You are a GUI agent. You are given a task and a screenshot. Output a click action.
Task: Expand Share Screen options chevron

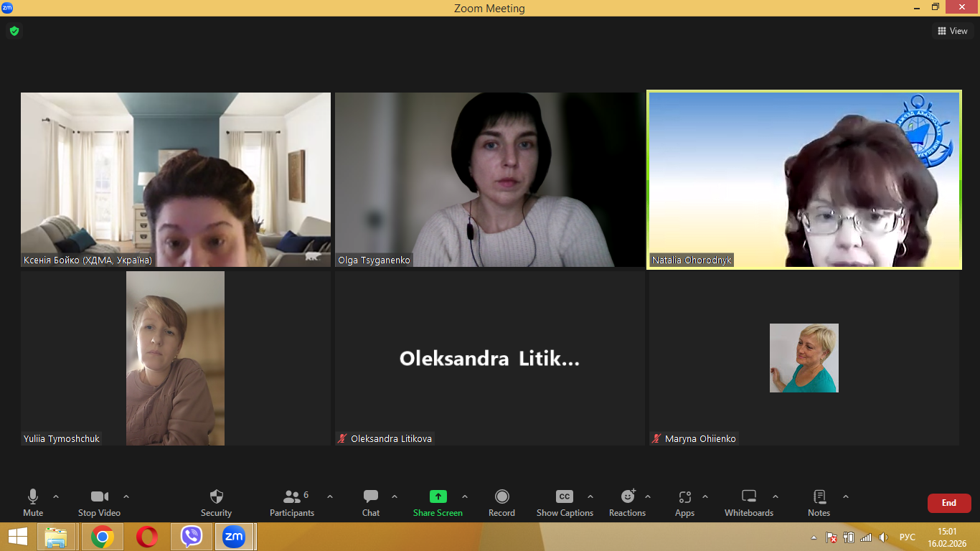pos(465,496)
